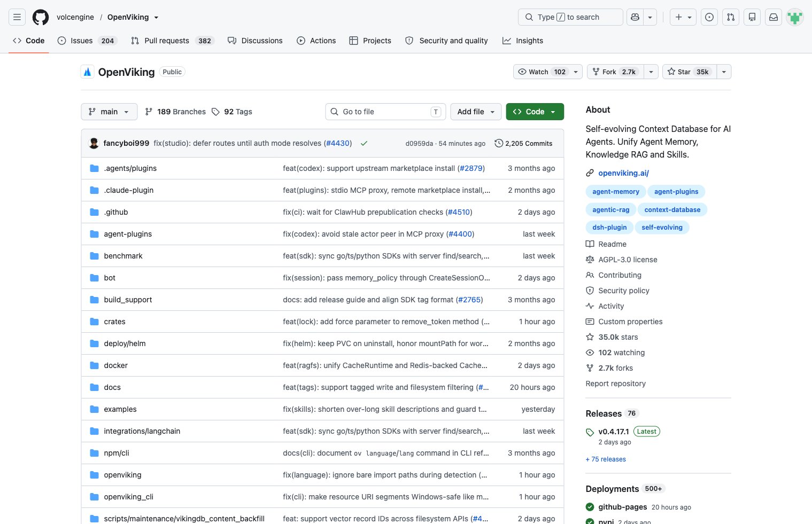Screen dimensions: 812x524
Task: Open the green Code dropdown button
Action: point(535,112)
